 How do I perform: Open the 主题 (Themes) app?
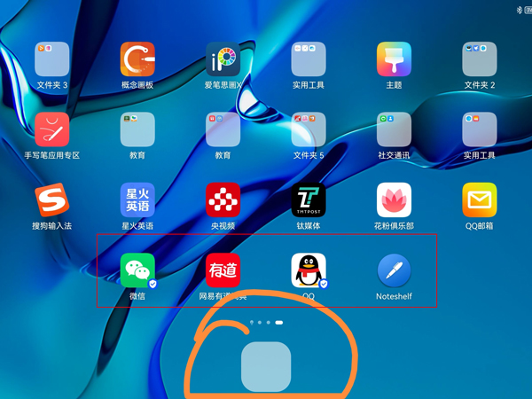click(x=394, y=59)
